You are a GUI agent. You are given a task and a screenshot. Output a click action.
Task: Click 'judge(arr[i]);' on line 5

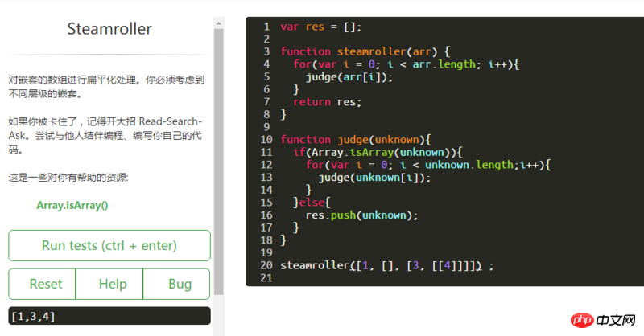point(349,77)
